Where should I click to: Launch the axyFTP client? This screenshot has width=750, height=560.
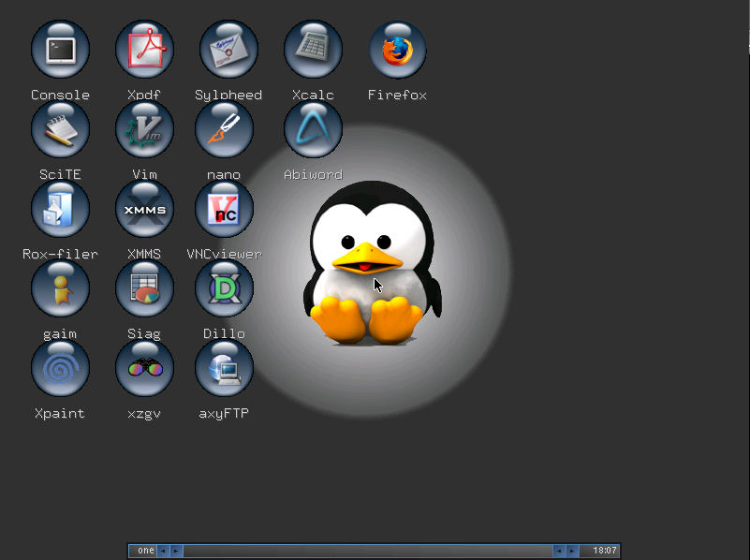tap(224, 367)
